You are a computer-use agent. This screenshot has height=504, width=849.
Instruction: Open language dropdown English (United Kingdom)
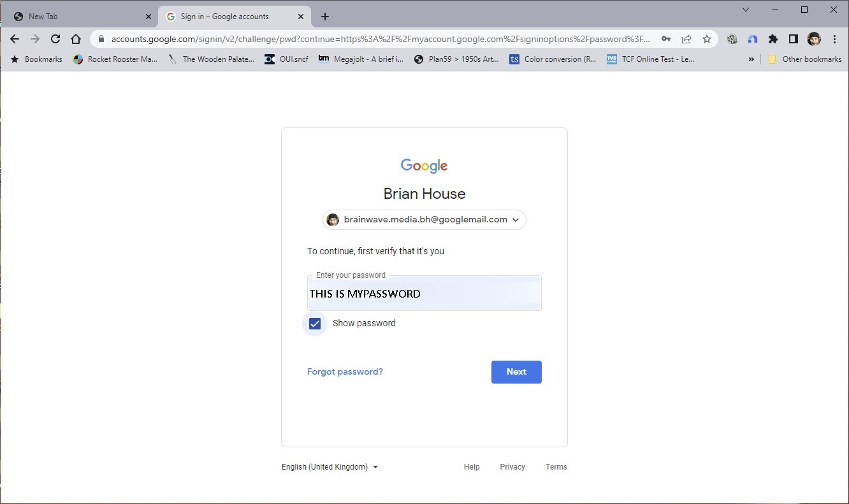click(330, 467)
